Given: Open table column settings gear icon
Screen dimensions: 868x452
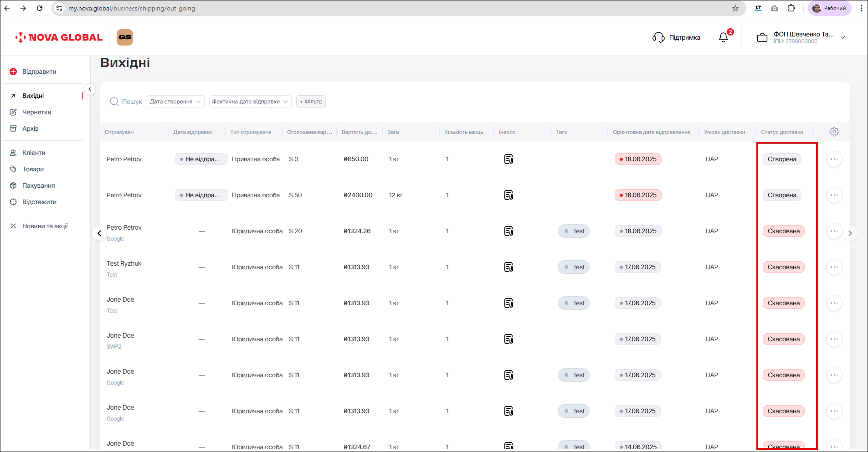Looking at the screenshot, I should pyautogui.click(x=834, y=132).
